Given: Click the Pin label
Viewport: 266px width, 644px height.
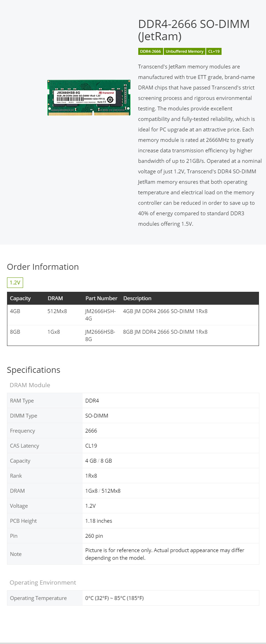Looking at the screenshot, I should [x=14, y=536].
